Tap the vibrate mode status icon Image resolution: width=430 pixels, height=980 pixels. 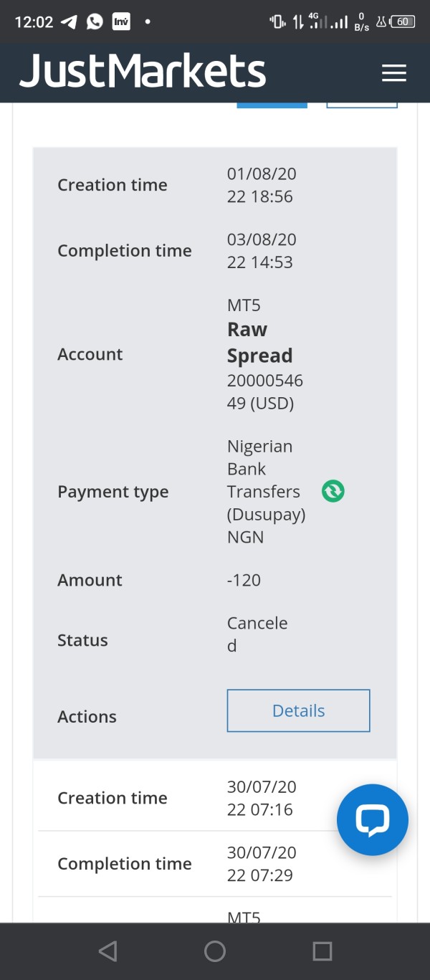tap(277, 22)
